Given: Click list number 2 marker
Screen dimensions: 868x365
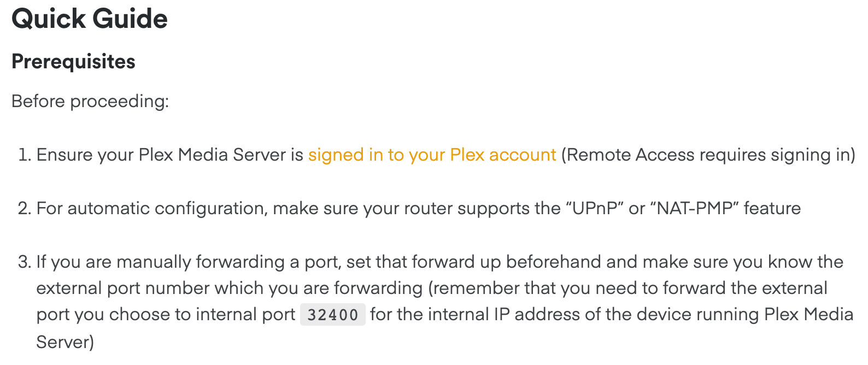Looking at the screenshot, I should [x=25, y=209].
